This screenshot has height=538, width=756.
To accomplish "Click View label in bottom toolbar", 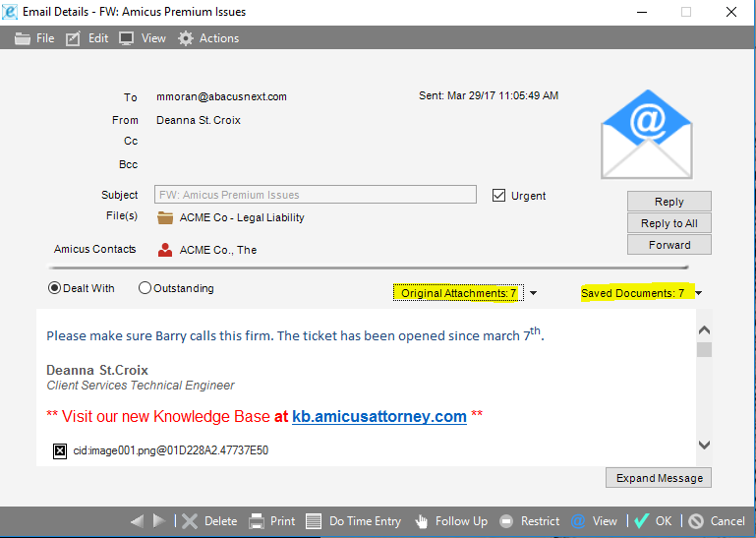I will coord(605,521).
